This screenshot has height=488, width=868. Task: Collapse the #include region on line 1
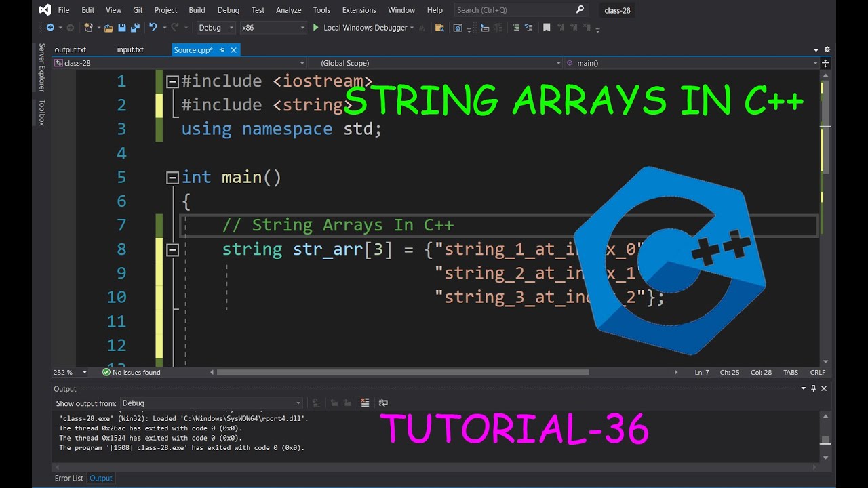172,81
